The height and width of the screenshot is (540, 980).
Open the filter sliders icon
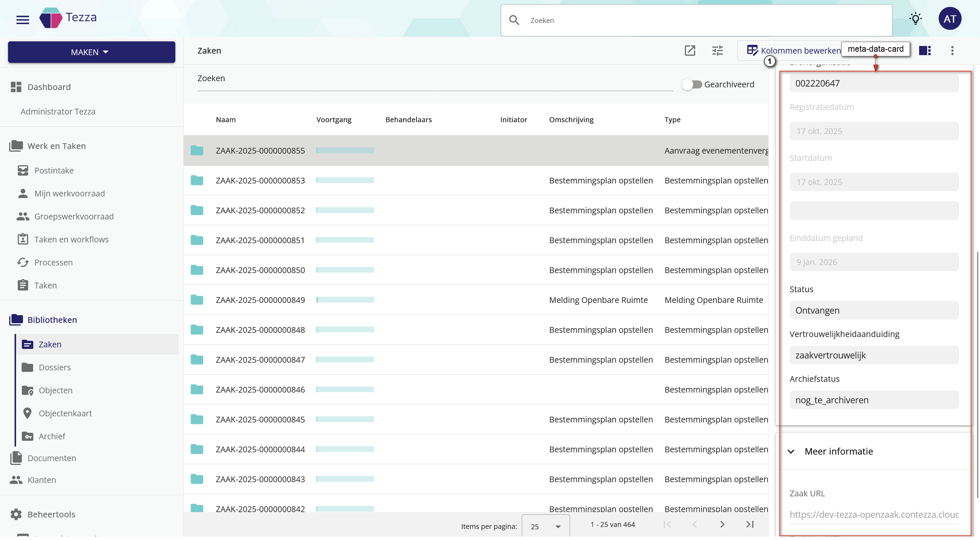pos(717,51)
